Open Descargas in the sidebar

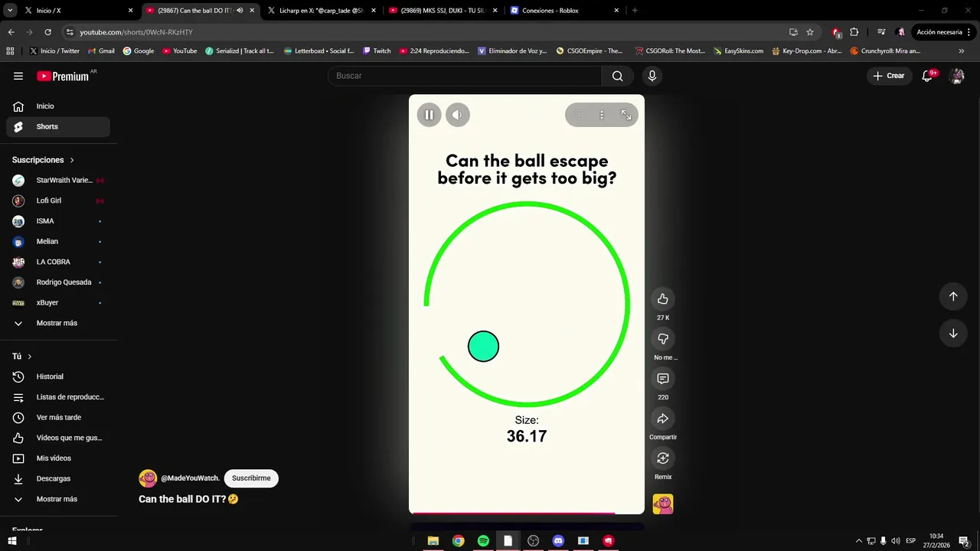[x=58, y=478]
